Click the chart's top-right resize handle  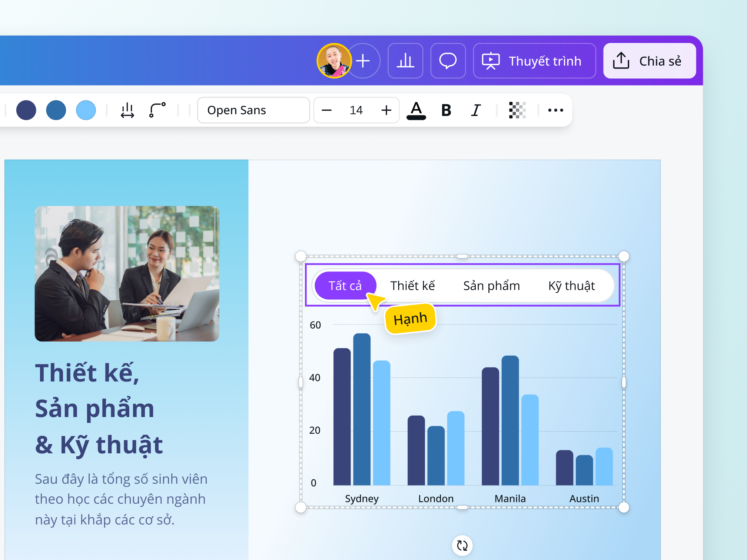click(624, 256)
